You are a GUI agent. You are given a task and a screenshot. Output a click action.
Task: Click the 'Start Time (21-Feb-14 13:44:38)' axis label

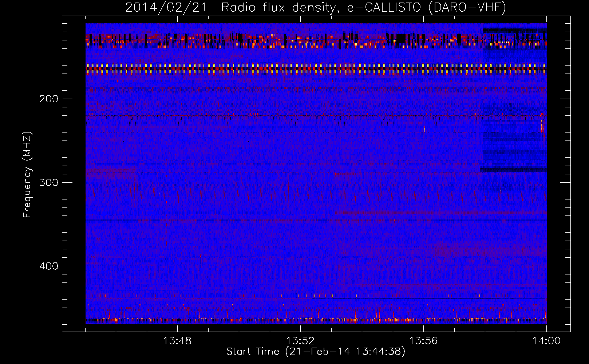316,352
